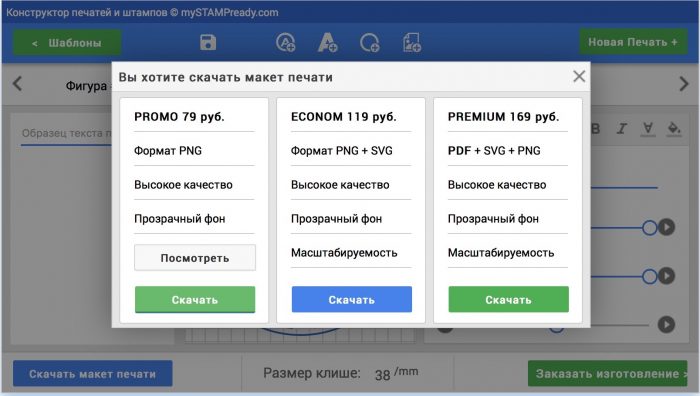Create a new stamp with Новая Печать +
This screenshot has height=396, width=700.
(x=633, y=42)
